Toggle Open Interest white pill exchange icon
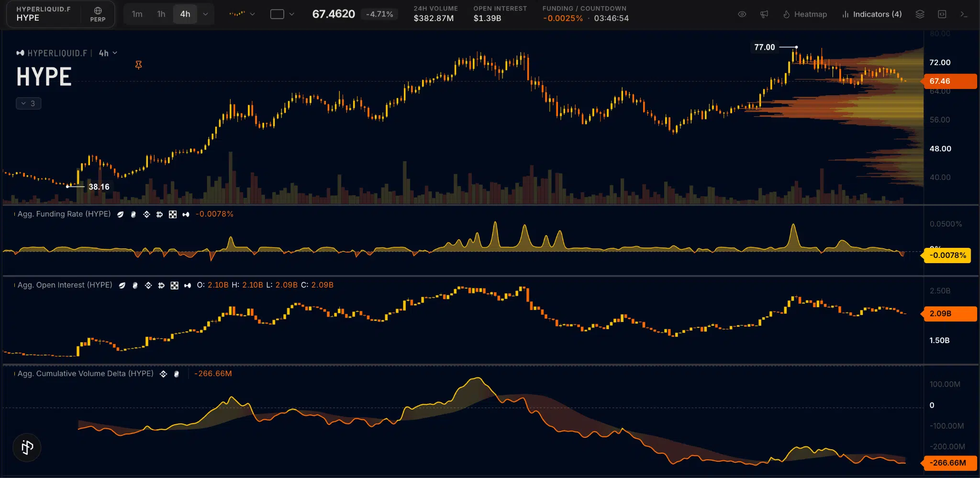The width and height of the screenshot is (980, 478). [x=135, y=285]
